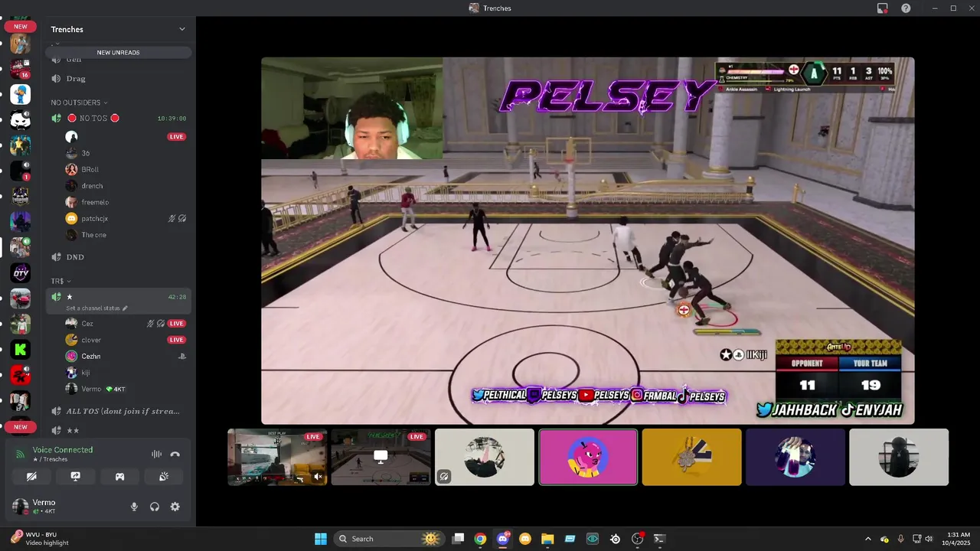
Task: Open the green K server icon
Action: tap(20, 350)
